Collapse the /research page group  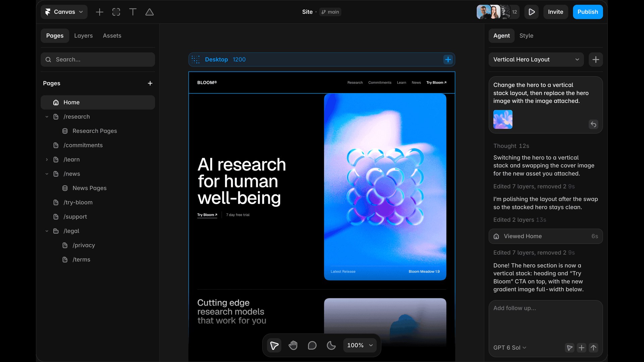[x=47, y=117]
